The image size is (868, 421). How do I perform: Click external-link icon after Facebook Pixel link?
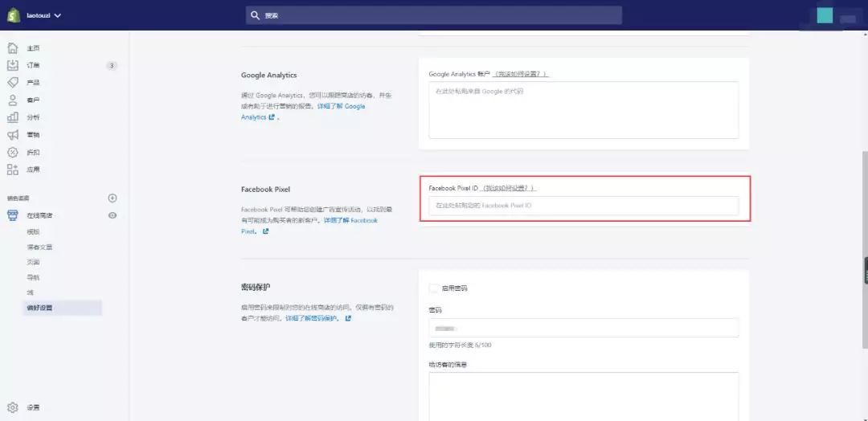(266, 231)
